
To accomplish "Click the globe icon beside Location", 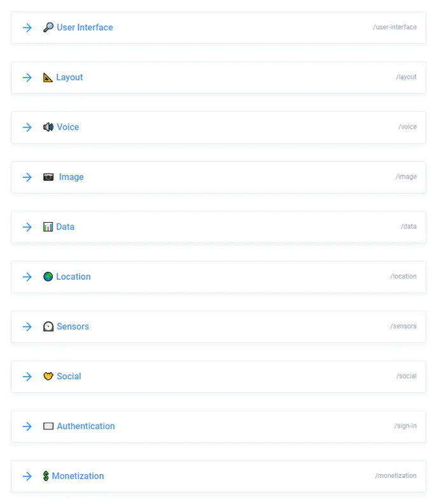I will pos(48,277).
